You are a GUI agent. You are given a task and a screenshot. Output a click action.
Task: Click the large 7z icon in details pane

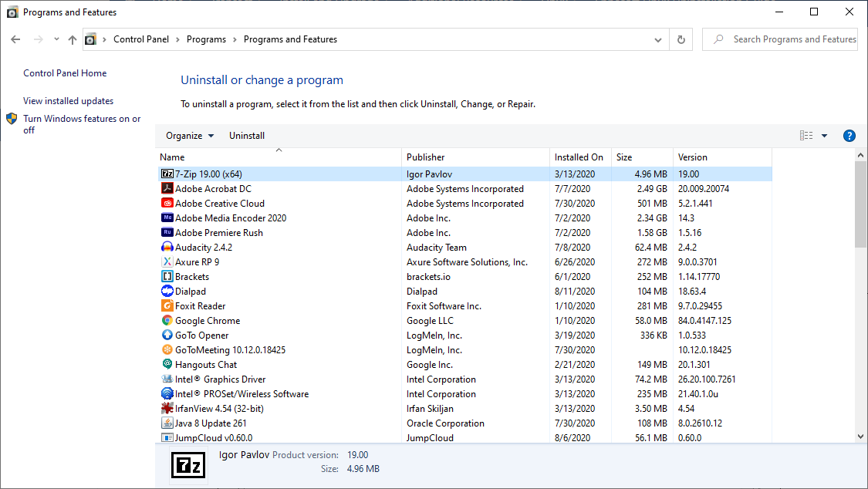click(188, 465)
